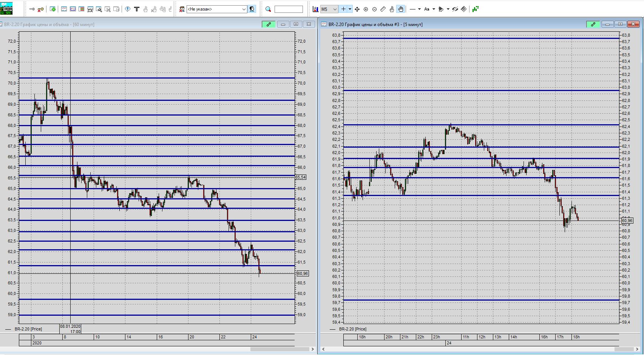Screen dimensions: 644x355
Task: Click the gray eraser/layers icon
Action: 464,9
